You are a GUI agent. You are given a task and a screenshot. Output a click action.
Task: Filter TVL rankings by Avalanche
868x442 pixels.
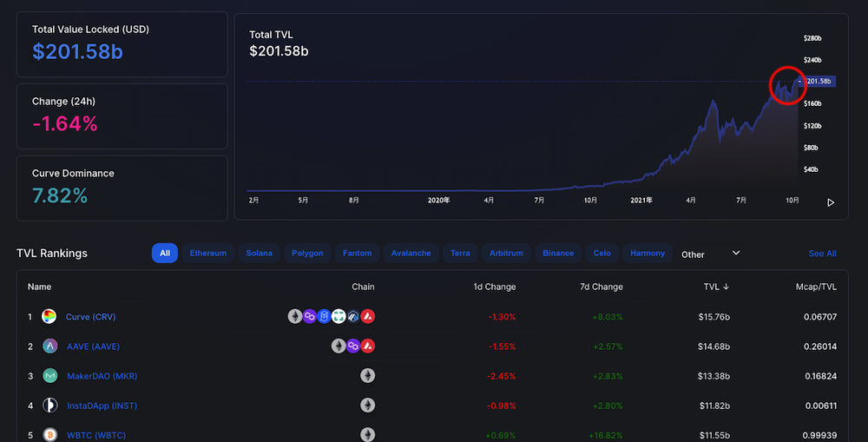[411, 253]
